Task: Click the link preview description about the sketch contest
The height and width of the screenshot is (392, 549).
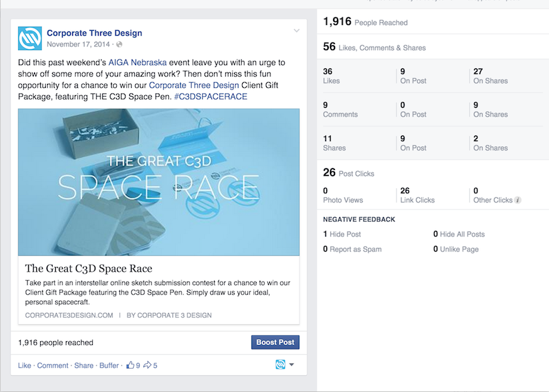Action: click(157, 292)
